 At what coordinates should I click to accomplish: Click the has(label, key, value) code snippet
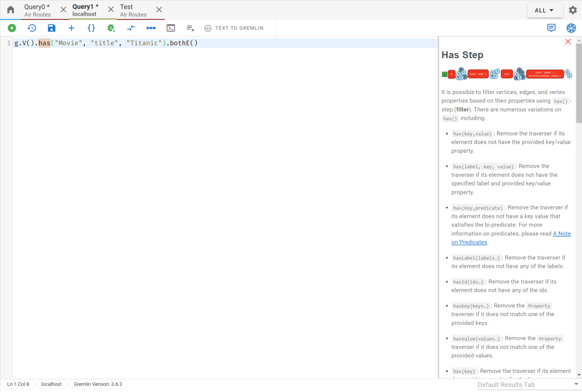(x=483, y=166)
